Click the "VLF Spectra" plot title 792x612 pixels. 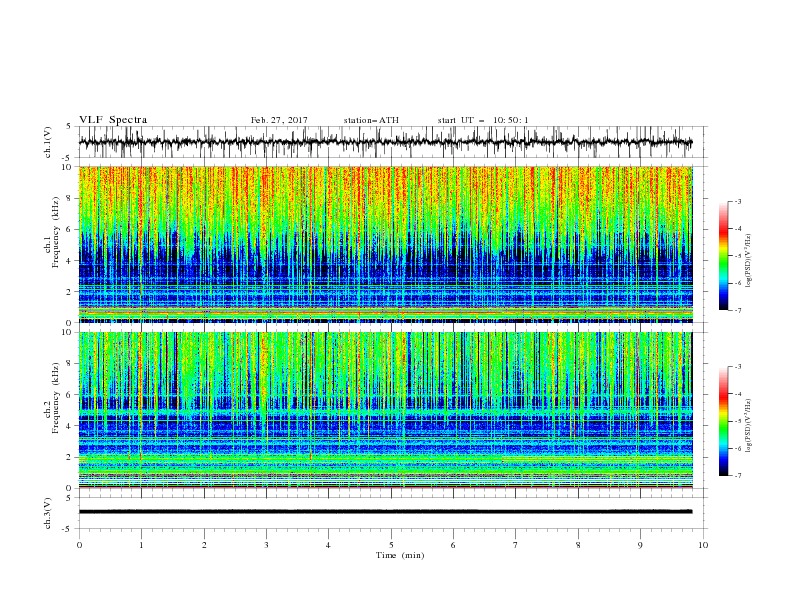click(113, 120)
